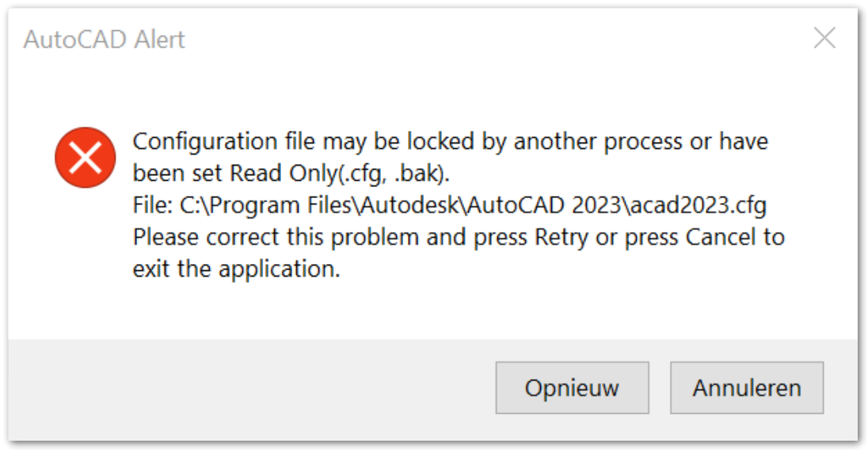The height and width of the screenshot is (451, 868).
Task: Click the "exit the application." line
Action: point(236,269)
